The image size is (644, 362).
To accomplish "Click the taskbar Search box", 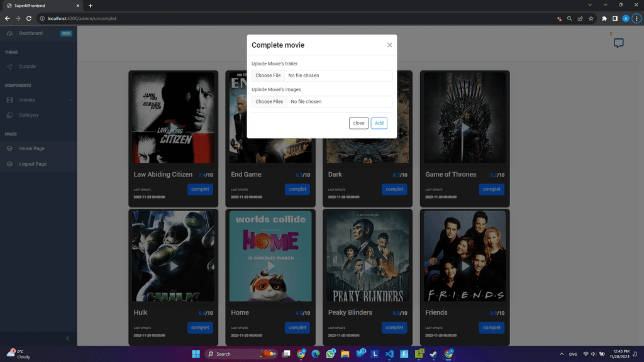I will pyautogui.click(x=240, y=354).
